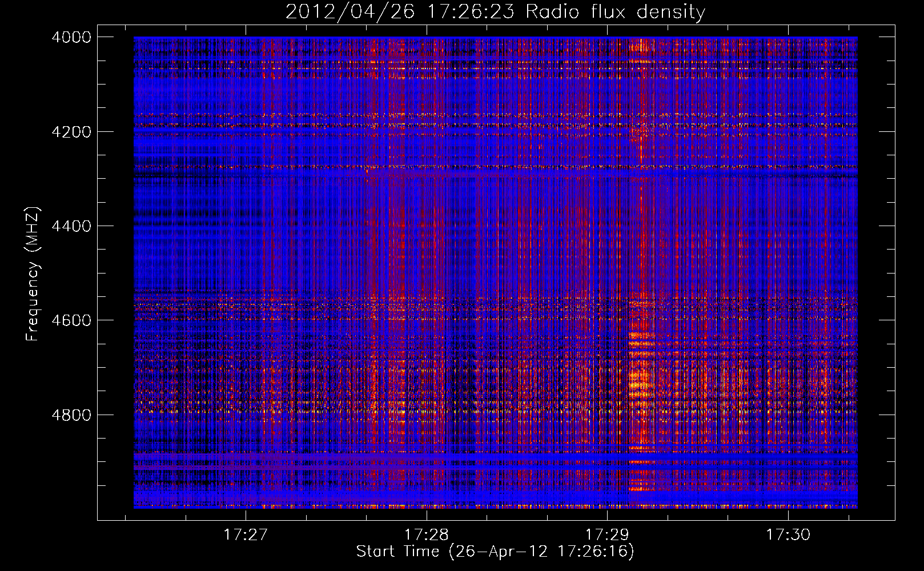Click the plot title 'Radio flux density'
The image size is (924, 571).
(x=616, y=12)
